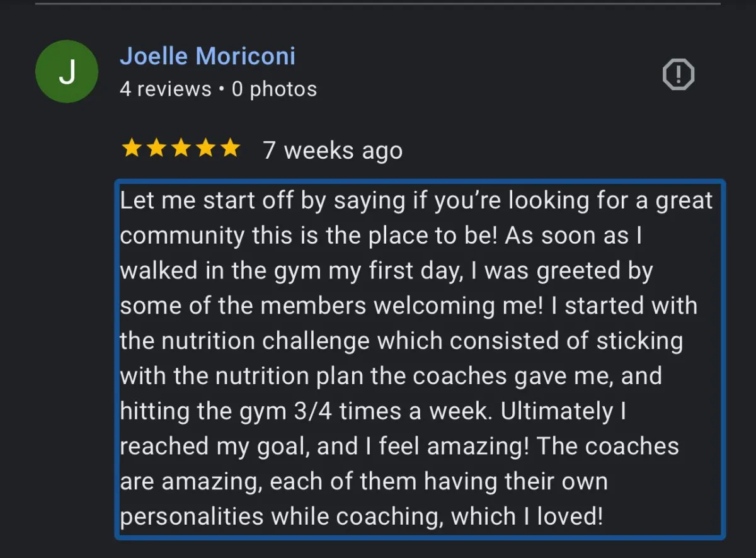Tap the fifth yellow rating star
The height and width of the screenshot is (558, 756).
229,149
